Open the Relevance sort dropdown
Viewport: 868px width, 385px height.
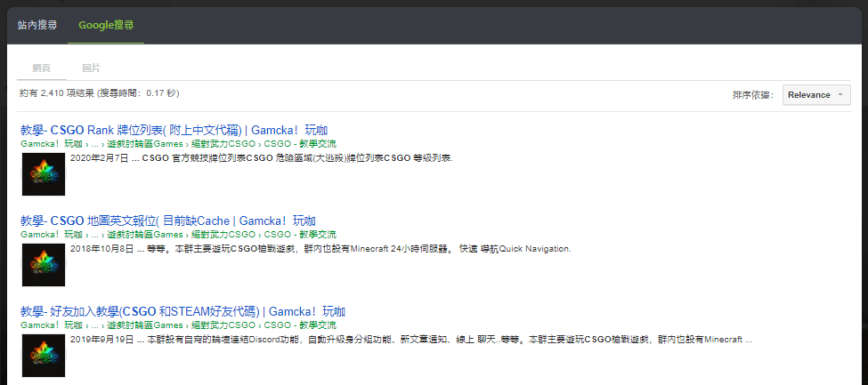[816, 94]
